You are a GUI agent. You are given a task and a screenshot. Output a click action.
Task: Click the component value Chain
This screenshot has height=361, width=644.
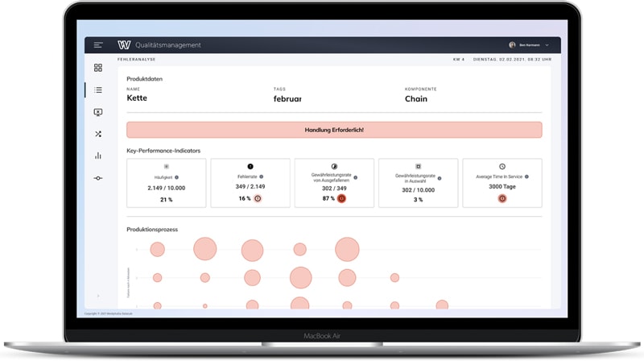click(416, 98)
